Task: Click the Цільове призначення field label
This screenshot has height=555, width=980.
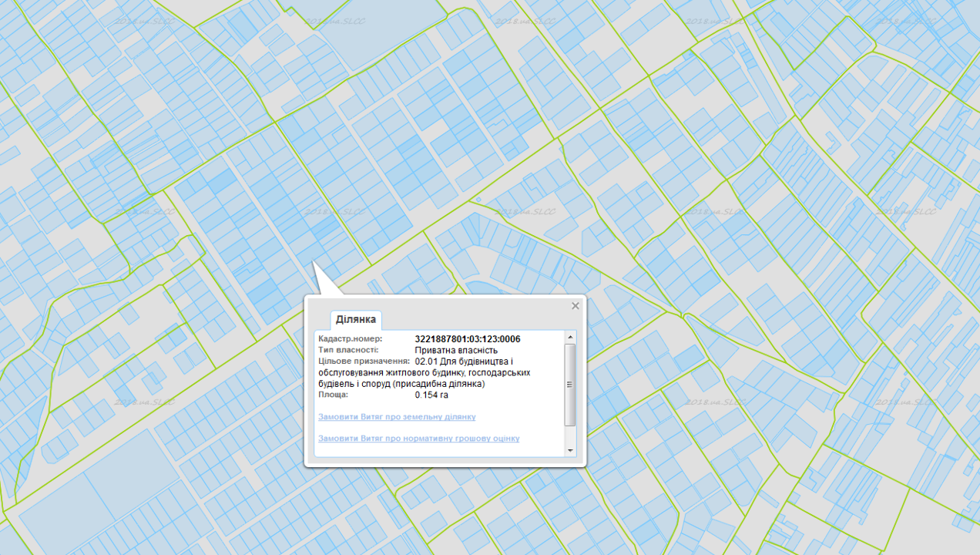Action: coord(363,361)
